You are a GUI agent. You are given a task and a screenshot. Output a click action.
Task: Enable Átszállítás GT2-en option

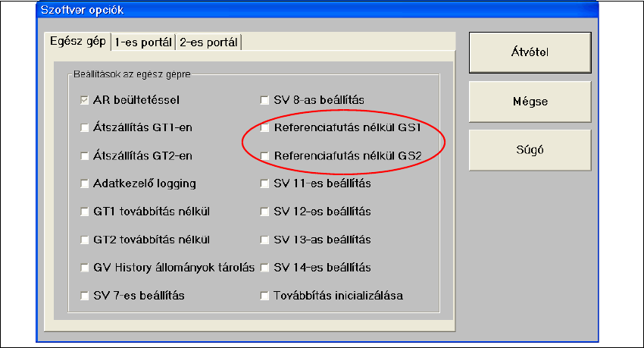click(x=85, y=155)
